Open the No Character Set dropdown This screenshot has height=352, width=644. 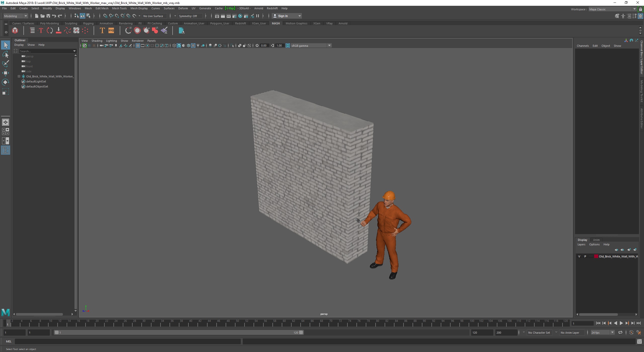(x=539, y=332)
